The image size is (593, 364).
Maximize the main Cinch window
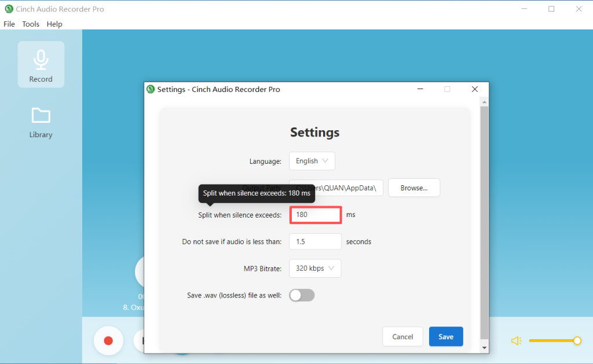[x=551, y=9]
